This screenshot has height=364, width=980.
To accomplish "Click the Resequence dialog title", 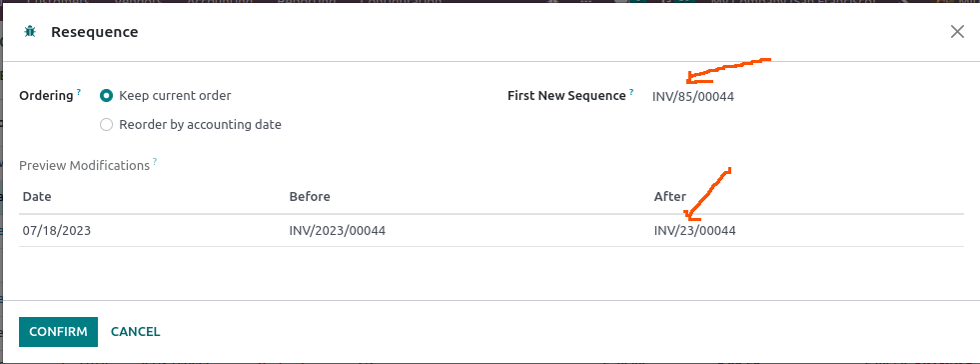I will tap(94, 32).
